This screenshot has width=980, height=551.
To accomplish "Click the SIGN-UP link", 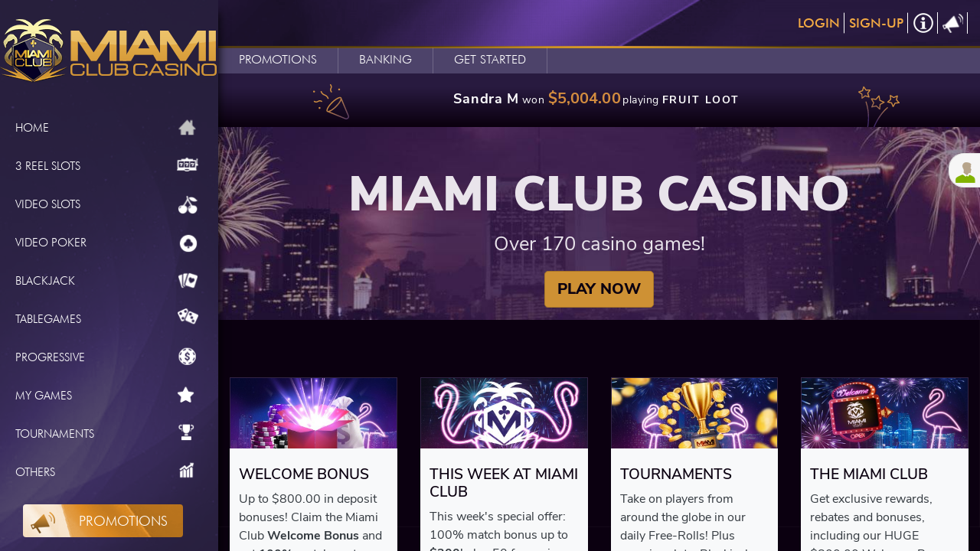I will (876, 23).
